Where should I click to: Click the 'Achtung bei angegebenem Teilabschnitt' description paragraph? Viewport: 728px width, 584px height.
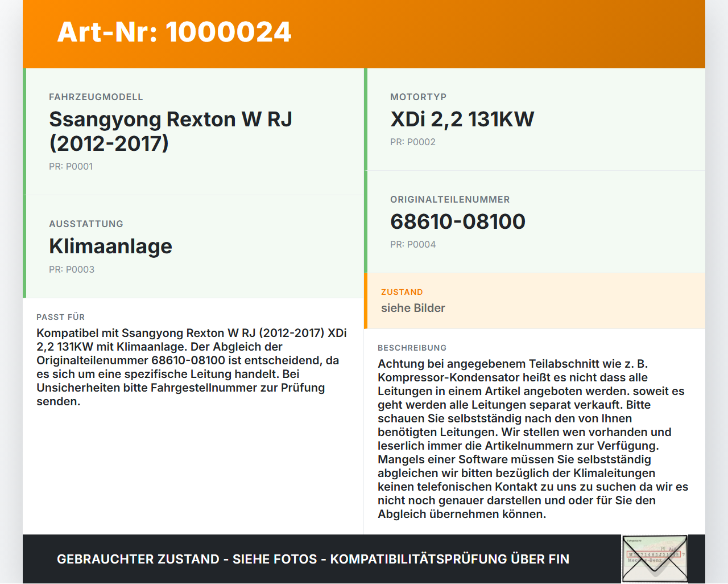coord(533,439)
